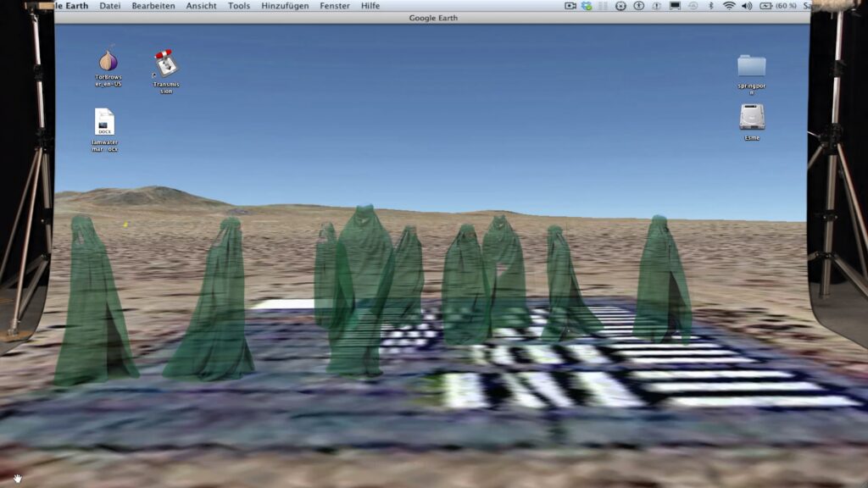Launch the Transmission app shortcut
The image size is (868, 488).
tap(165, 64)
